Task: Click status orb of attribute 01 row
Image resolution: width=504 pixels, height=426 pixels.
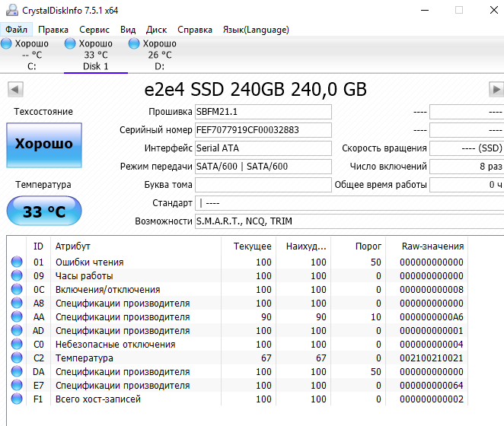Action: click(17, 262)
